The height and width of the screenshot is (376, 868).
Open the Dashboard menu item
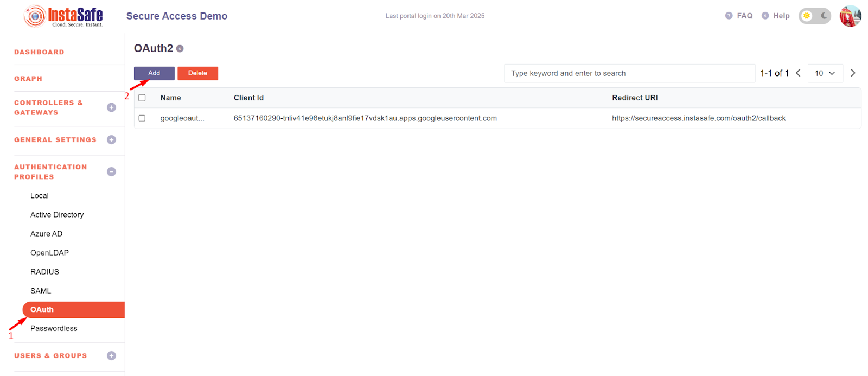click(x=39, y=52)
